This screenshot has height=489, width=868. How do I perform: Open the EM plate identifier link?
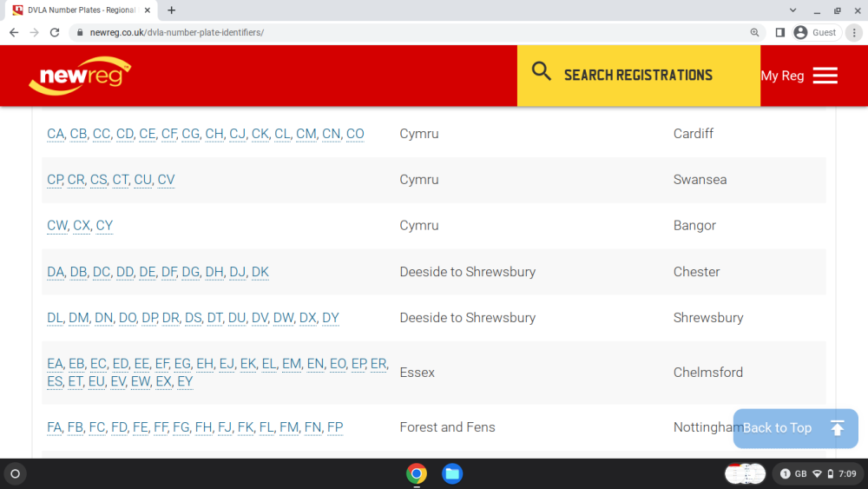click(x=292, y=364)
